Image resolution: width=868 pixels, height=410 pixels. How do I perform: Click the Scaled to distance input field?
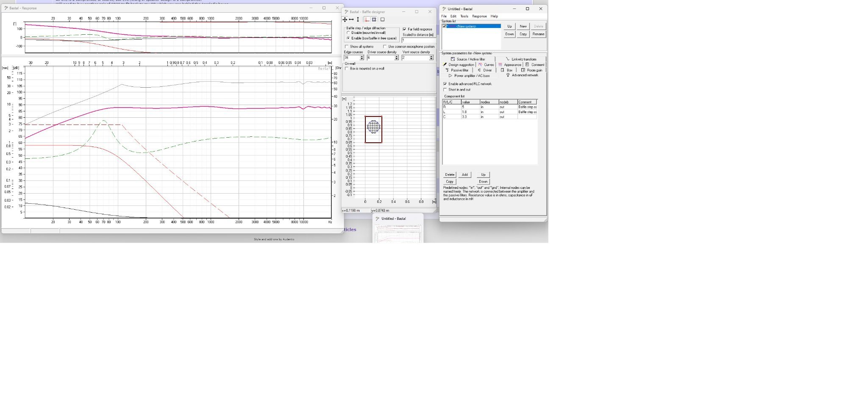coord(419,40)
